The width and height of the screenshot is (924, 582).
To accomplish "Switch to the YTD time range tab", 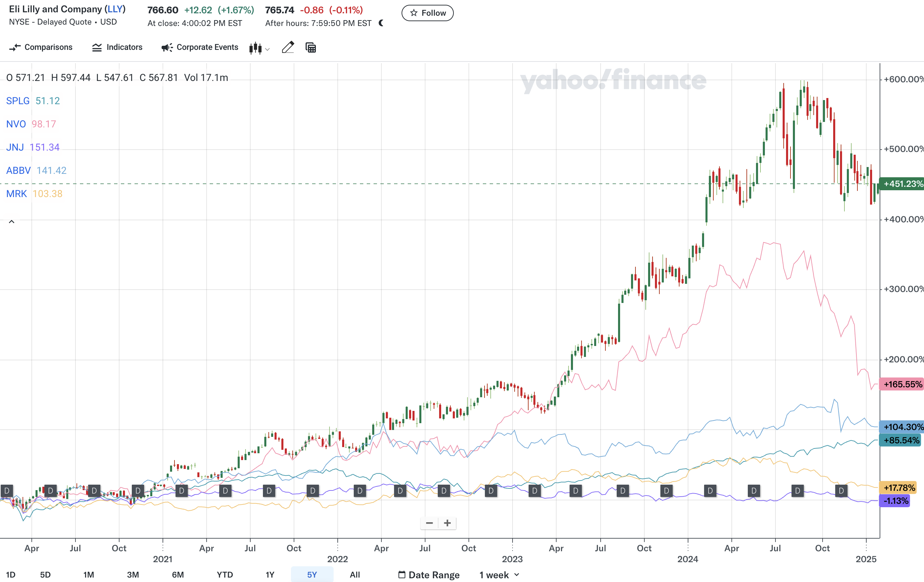I will [225, 575].
